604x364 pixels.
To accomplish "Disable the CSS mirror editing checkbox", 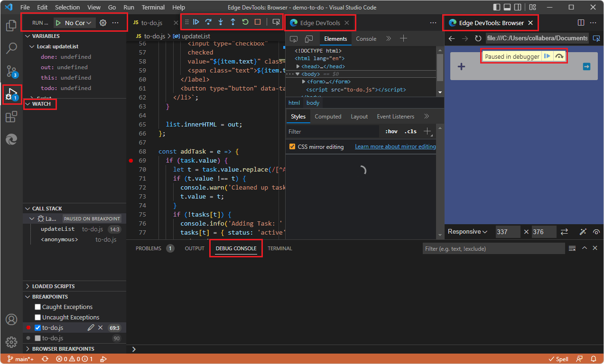I will [293, 147].
